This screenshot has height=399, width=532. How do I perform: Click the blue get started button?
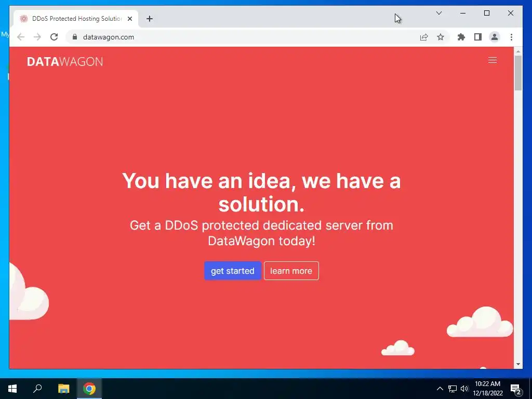232,271
